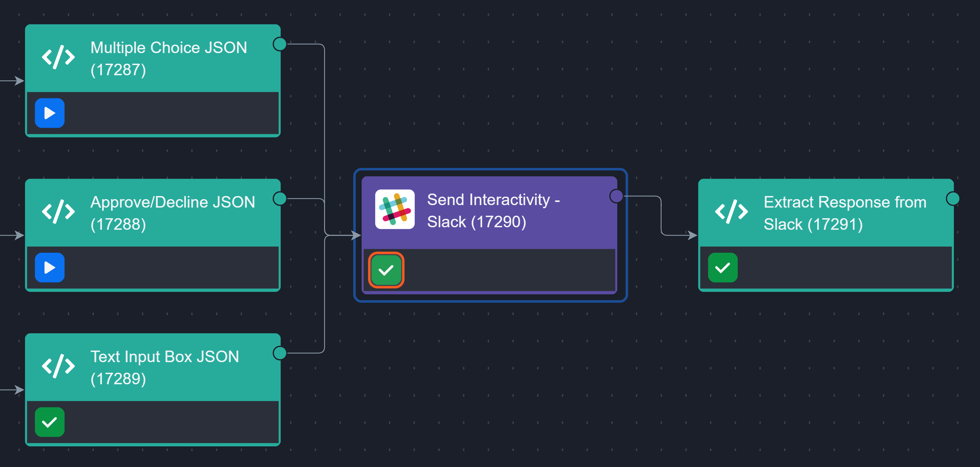980x467 pixels.
Task: Click output port of Multiple Choice JSON
Action: (279, 44)
